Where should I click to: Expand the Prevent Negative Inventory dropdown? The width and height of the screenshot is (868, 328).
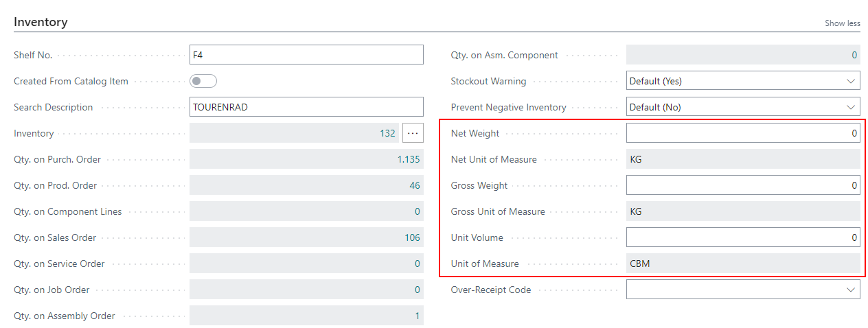(x=742, y=107)
